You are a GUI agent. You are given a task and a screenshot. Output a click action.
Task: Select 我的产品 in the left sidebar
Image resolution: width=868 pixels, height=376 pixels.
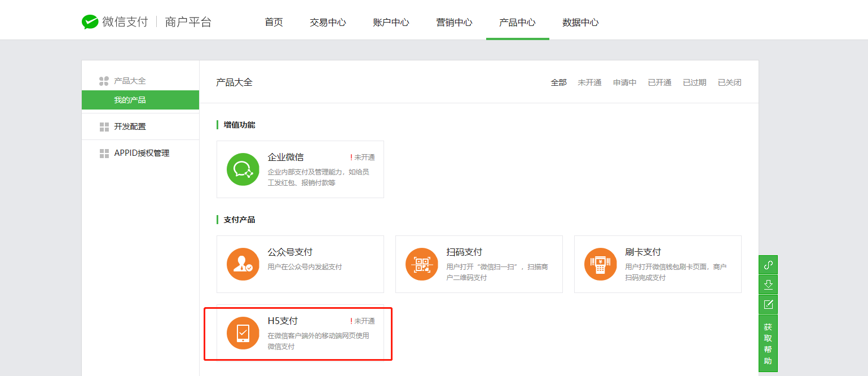click(140, 100)
